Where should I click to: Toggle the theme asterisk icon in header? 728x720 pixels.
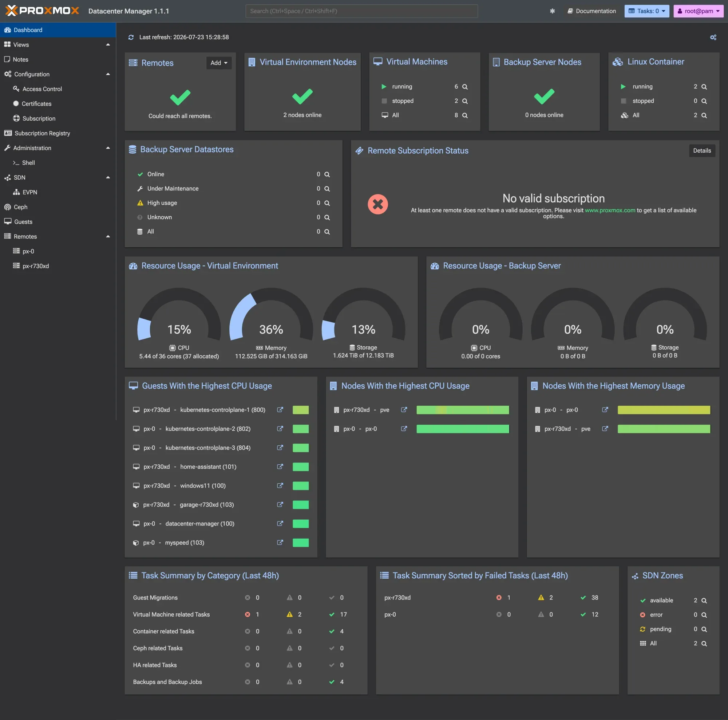(552, 11)
